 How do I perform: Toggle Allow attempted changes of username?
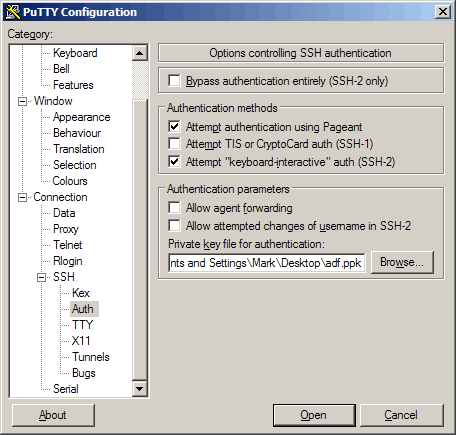[174, 226]
